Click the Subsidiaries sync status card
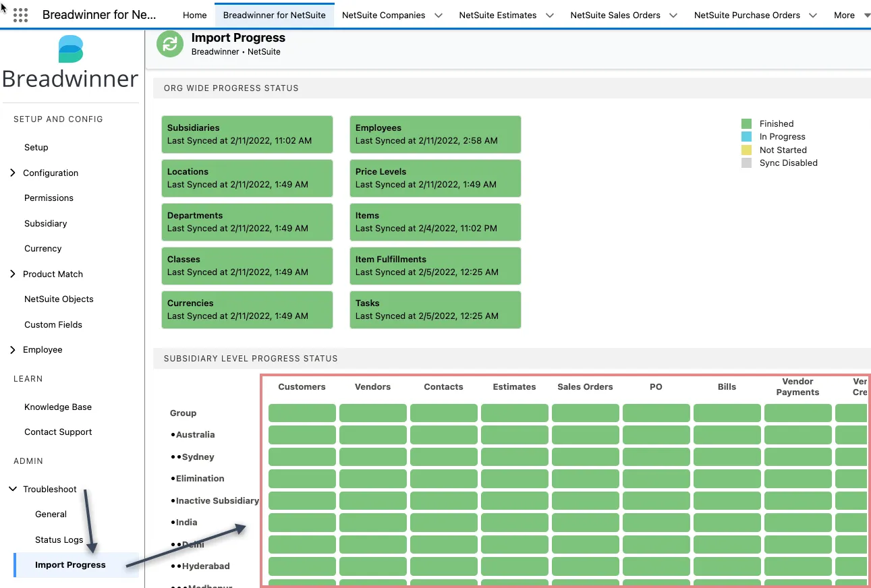 pyautogui.click(x=247, y=134)
